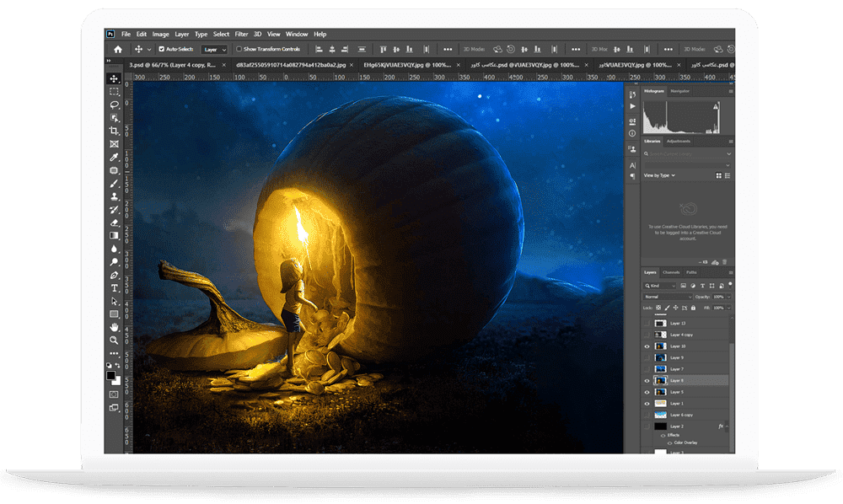Select the Eyedropper tool
The width and height of the screenshot is (843, 504).
coord(114,157)
